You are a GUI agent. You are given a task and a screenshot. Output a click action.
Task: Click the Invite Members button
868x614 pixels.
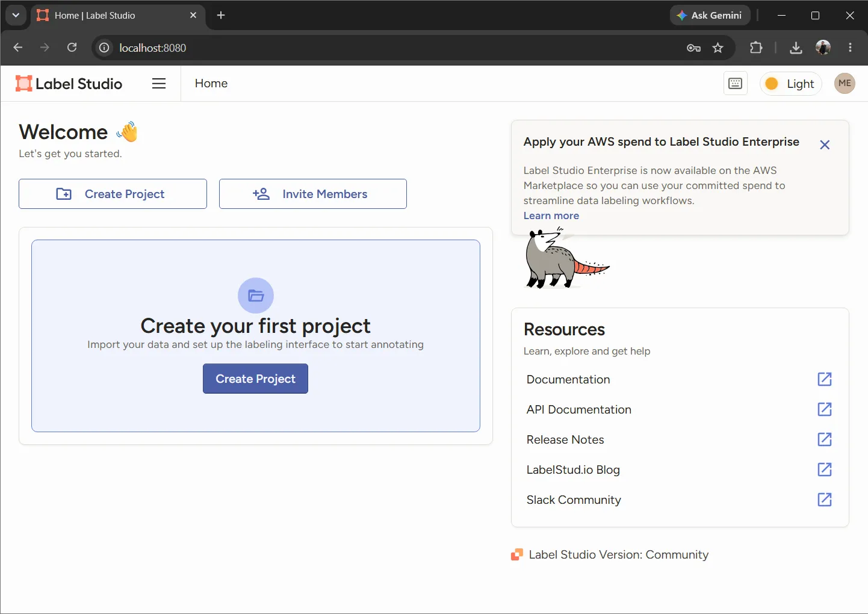(x=313, y=194)
